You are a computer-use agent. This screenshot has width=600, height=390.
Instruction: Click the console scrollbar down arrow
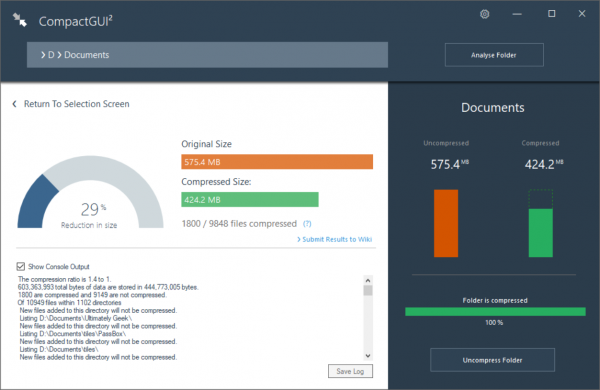[x=368, y=356]
